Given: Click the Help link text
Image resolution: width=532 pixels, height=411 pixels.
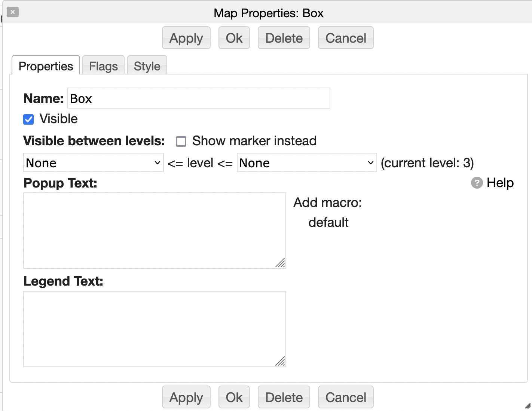Looking at the screenshot, I should click(500, 183).
